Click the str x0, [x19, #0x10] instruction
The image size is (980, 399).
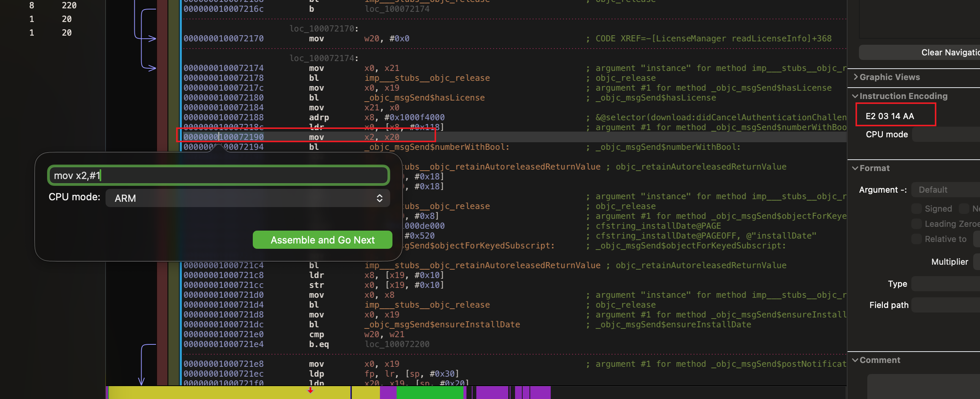[376, 285]
